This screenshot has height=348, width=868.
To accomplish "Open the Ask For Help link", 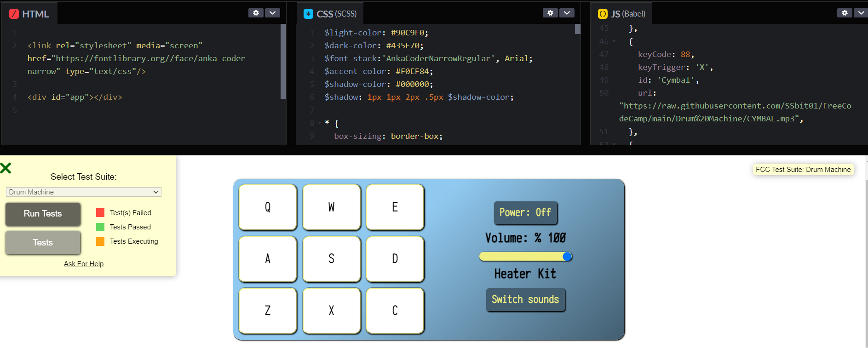I will coord(84,264).
